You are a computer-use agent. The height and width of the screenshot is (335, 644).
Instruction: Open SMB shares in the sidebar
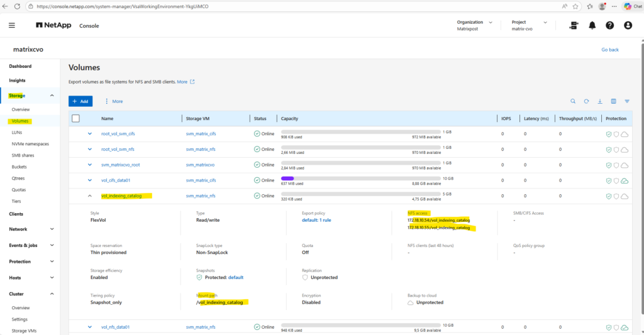(x=24, y=155)
